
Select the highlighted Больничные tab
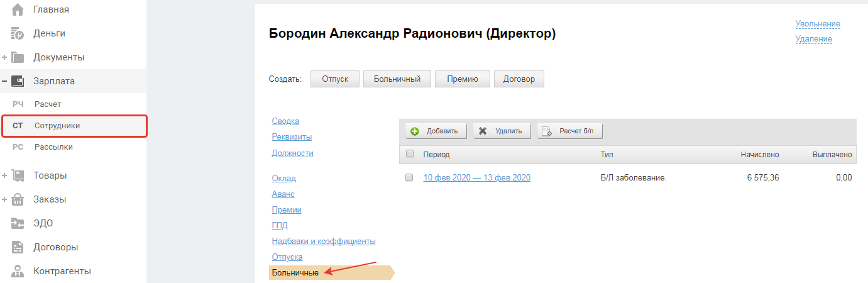[331, 272]
